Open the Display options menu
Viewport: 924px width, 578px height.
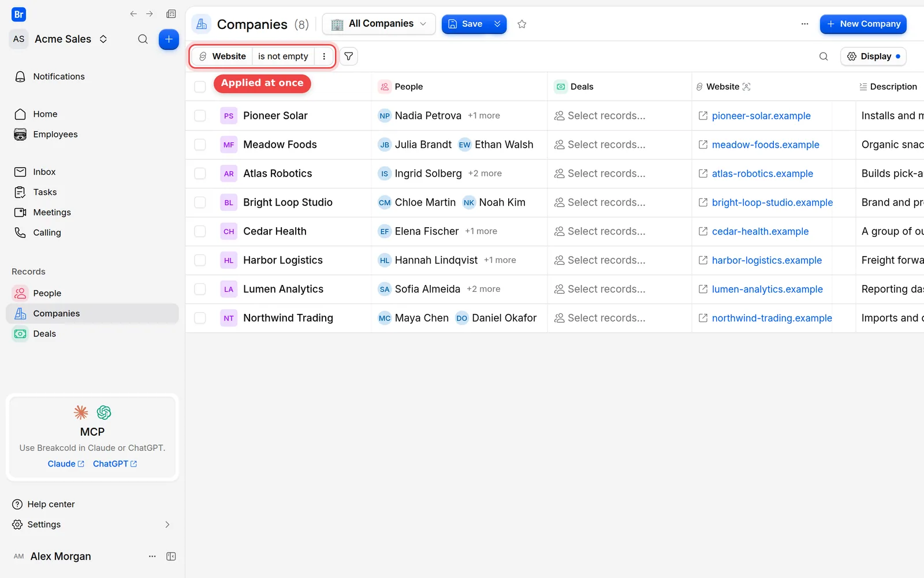(x=873, y=57)
